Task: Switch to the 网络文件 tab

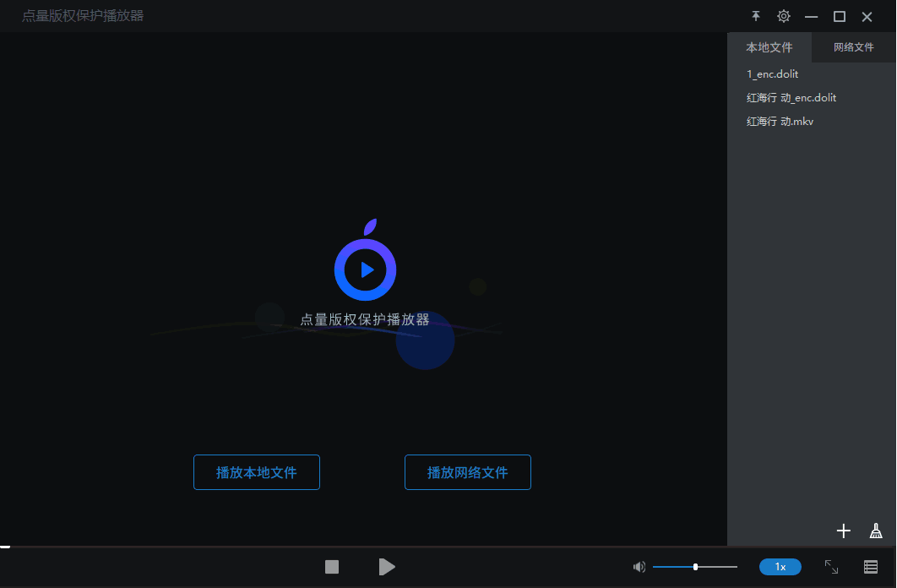Action: 854,47
